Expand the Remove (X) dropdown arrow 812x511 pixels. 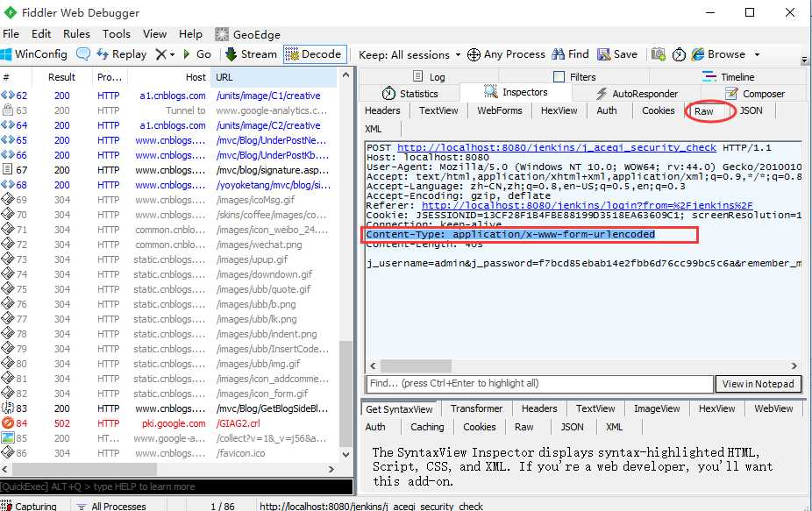click(172, 54)
